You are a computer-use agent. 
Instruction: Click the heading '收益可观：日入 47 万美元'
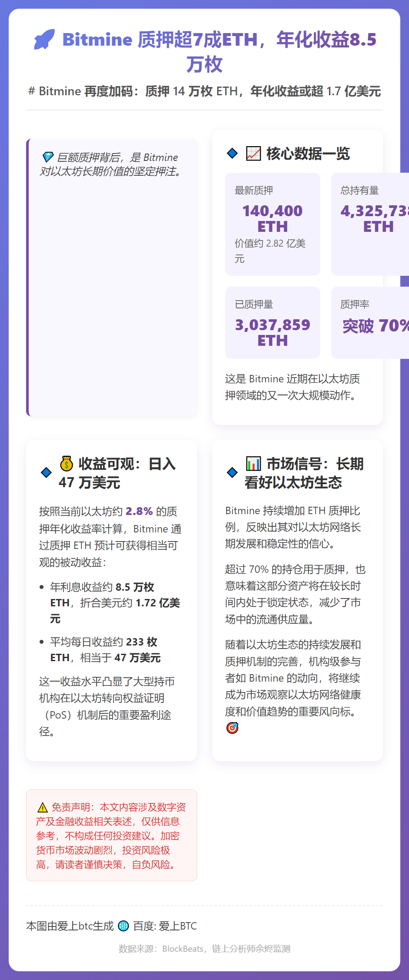[117, 473]
